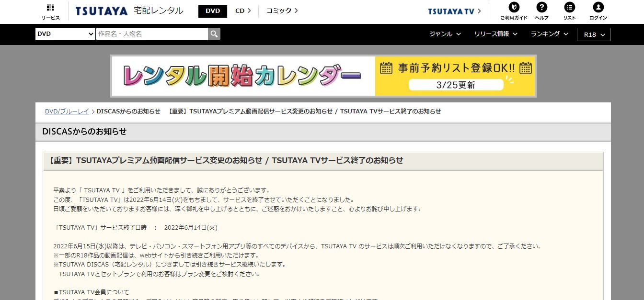Expand the ランキング menu
Screen dimensions: 644x300
click(x=550, y=34)
